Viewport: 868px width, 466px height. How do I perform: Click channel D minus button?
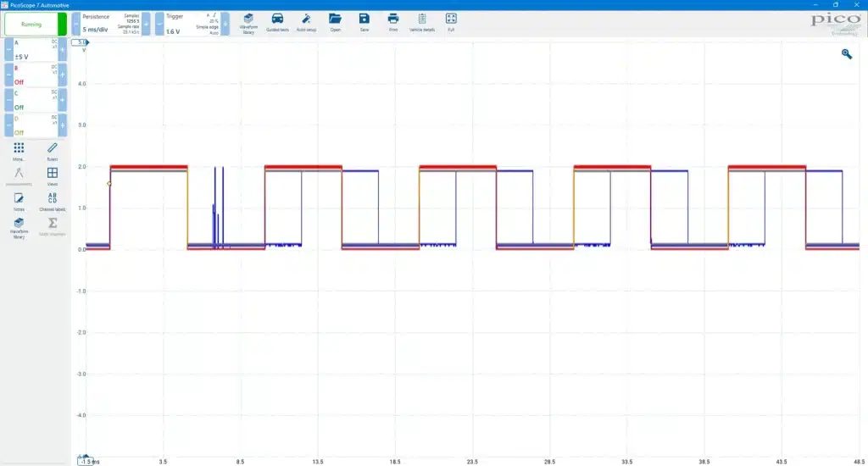[x=8, y=125]
